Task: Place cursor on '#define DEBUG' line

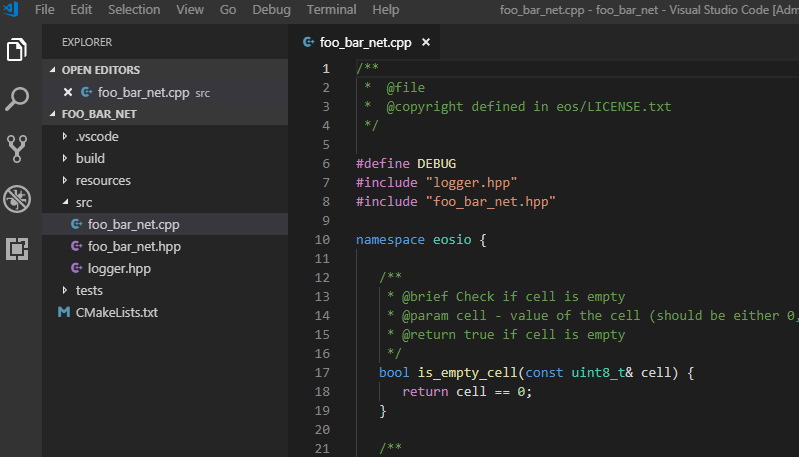Action: coord(406,164)
